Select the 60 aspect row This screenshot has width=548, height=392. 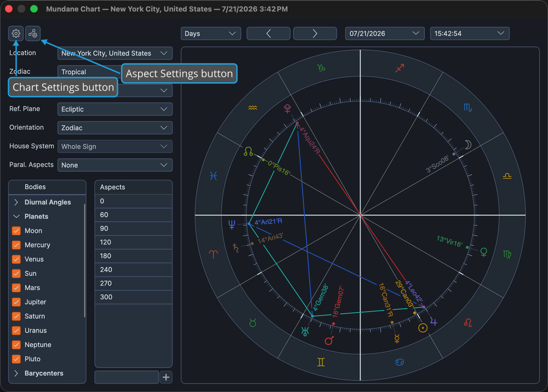click(x=134, y=215)
